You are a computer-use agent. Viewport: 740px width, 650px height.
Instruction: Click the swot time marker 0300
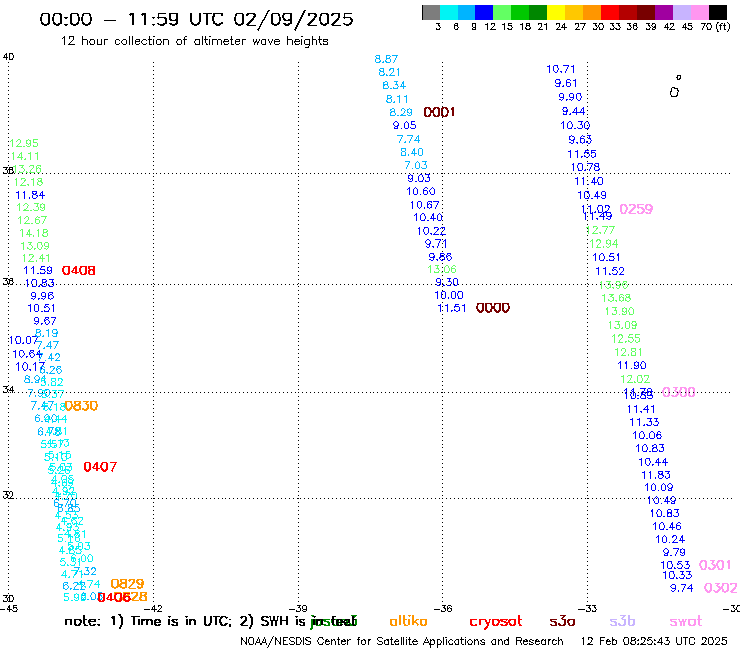click(679, 392)
